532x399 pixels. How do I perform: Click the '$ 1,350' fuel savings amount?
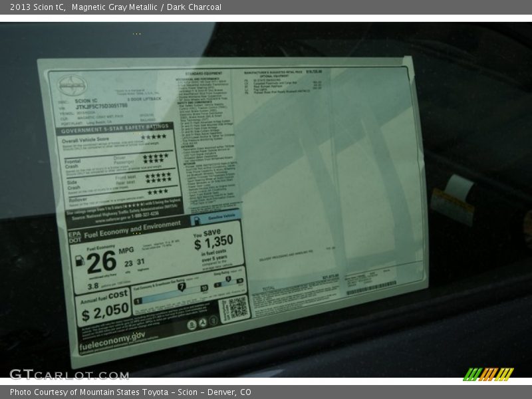point(213,242)
